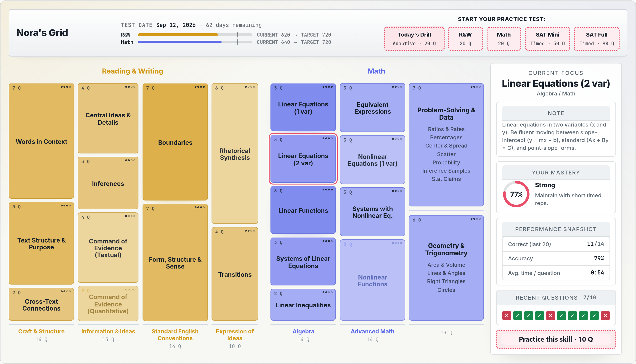Viewport: 636px width, 364px height.
Task: Click the Advanced Math category label
Action: tap(372, 331)
